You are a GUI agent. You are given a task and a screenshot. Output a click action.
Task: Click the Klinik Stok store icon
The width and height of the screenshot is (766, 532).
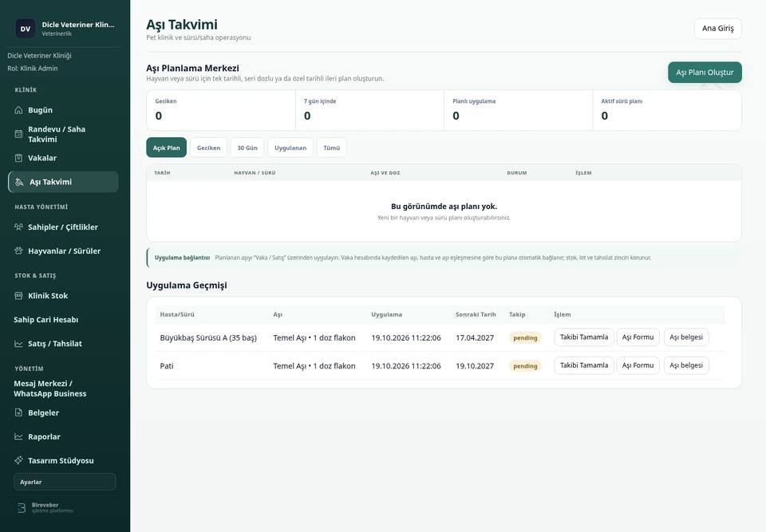pos(18,296)
